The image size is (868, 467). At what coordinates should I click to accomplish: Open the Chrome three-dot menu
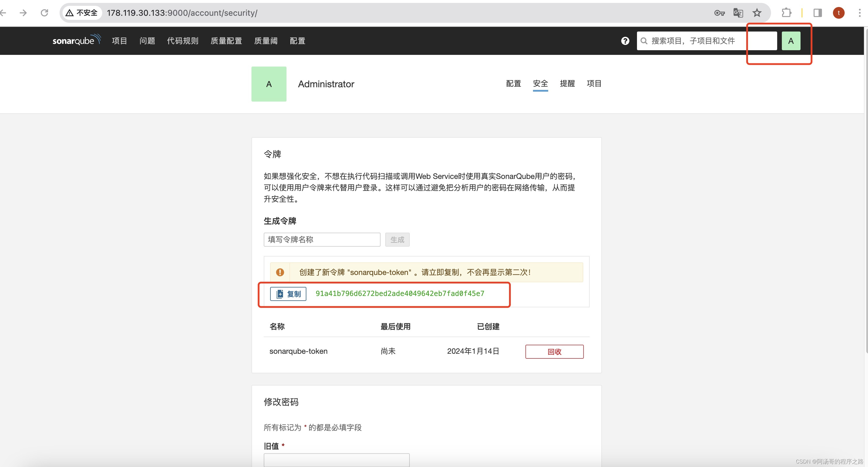[x=860, y=13]
